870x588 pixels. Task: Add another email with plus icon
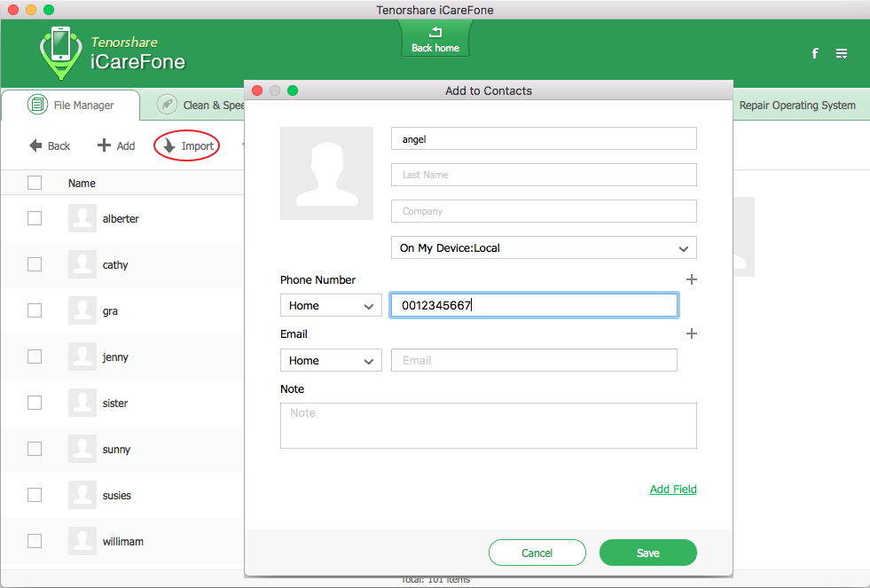pos(692,333)
